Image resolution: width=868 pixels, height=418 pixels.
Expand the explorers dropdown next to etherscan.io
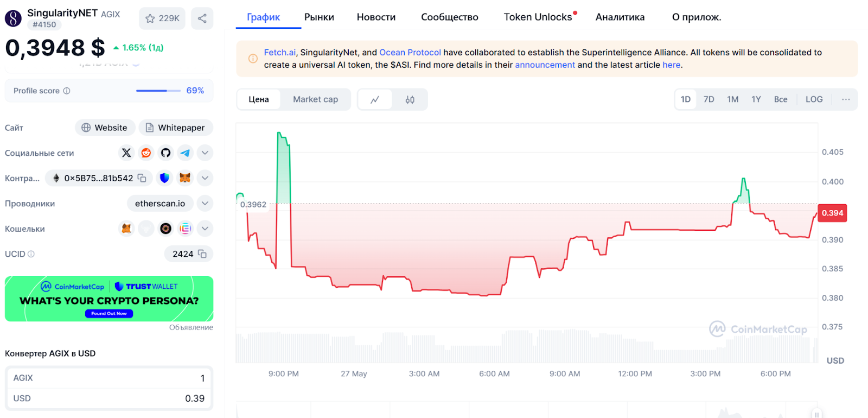[205, 204]
